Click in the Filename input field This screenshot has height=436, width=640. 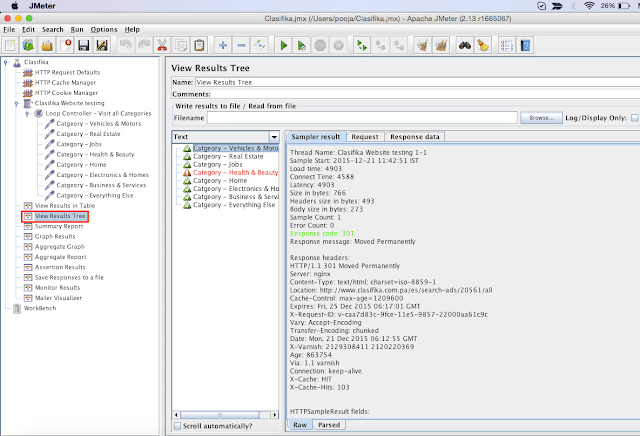click(362, 117)
